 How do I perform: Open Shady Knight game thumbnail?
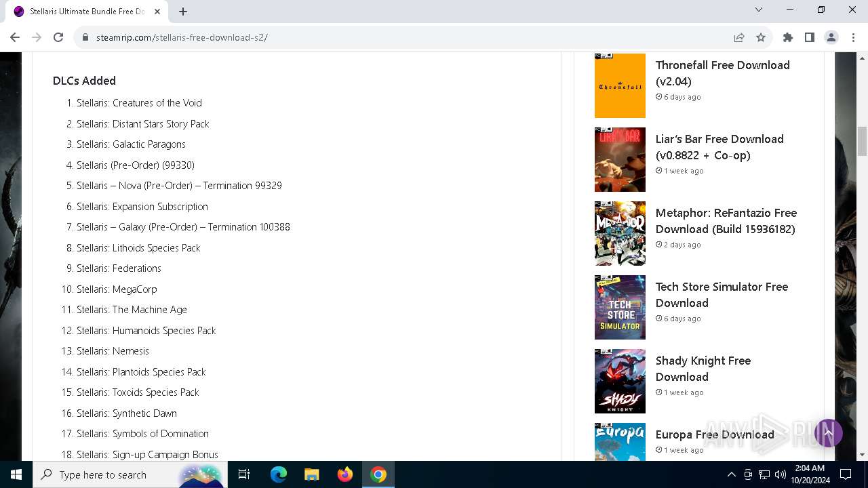click(620, 381)
